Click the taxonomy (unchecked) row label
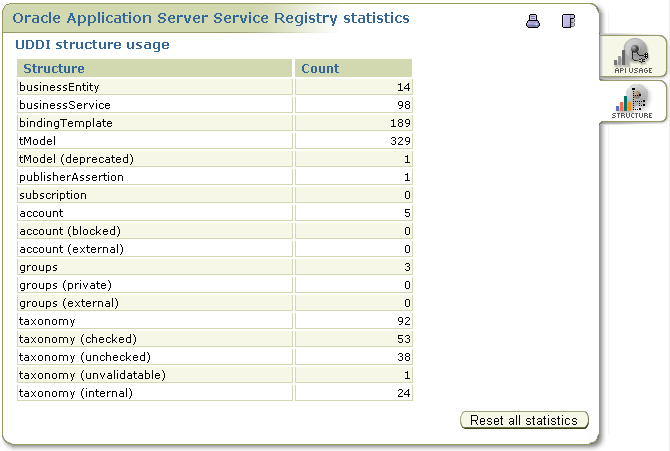This screenshot has width=670, height=451. [x=85, y=357]
